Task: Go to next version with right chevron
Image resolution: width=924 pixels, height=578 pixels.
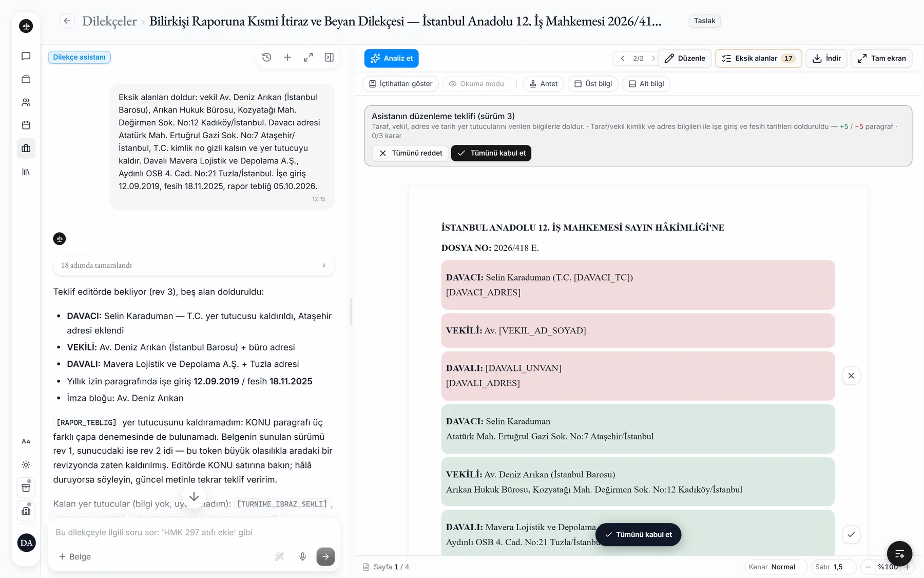Action: coord(653,59)
